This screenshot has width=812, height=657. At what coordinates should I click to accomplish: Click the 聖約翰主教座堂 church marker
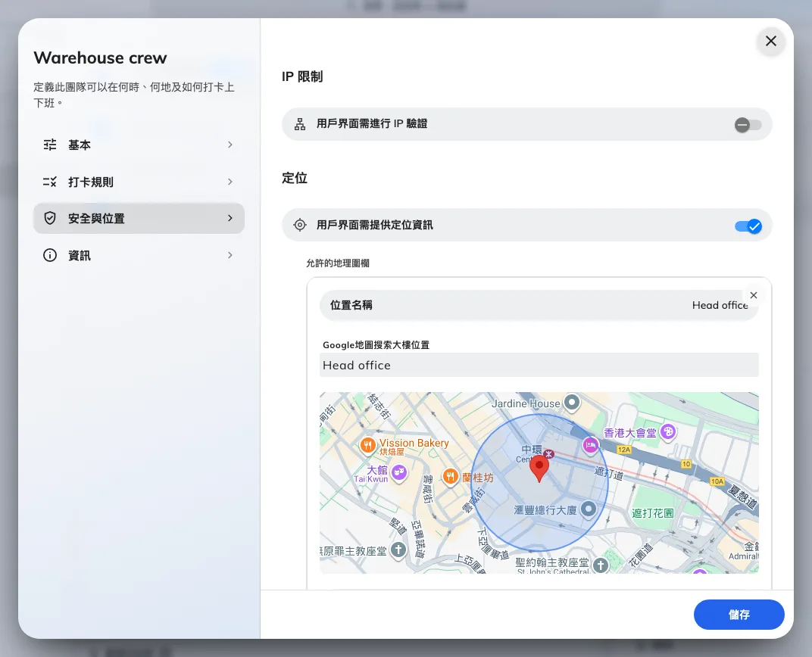pos(601,565)
